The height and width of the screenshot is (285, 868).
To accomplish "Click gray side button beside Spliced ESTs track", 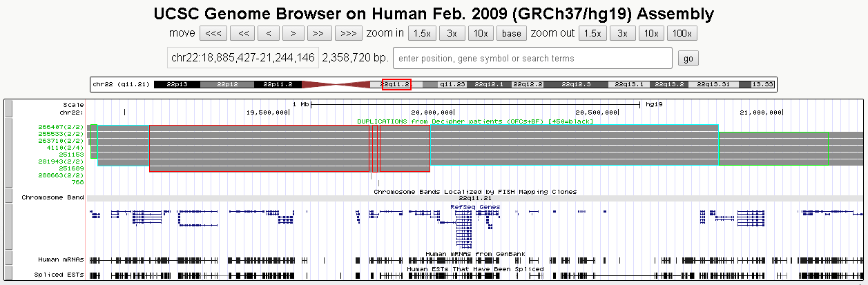I will [x=8, y=275].
